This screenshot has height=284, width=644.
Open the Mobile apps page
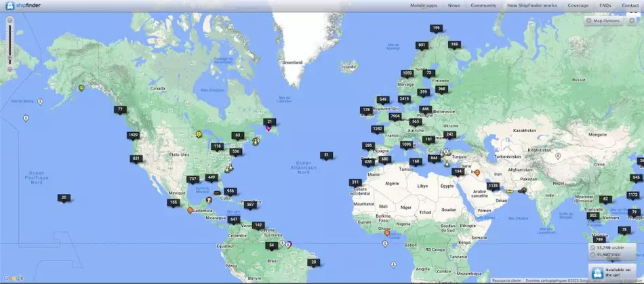click(424, 5)
